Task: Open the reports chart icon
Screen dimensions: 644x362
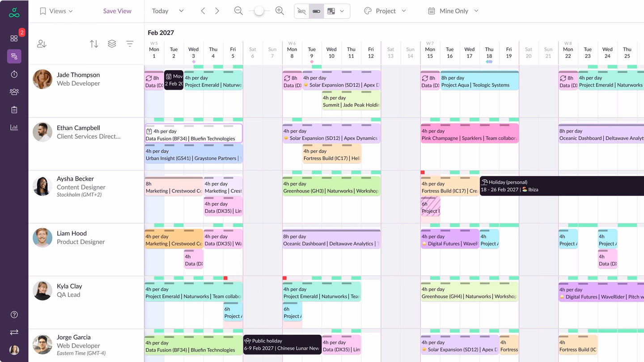Action: tap(14, 127)
